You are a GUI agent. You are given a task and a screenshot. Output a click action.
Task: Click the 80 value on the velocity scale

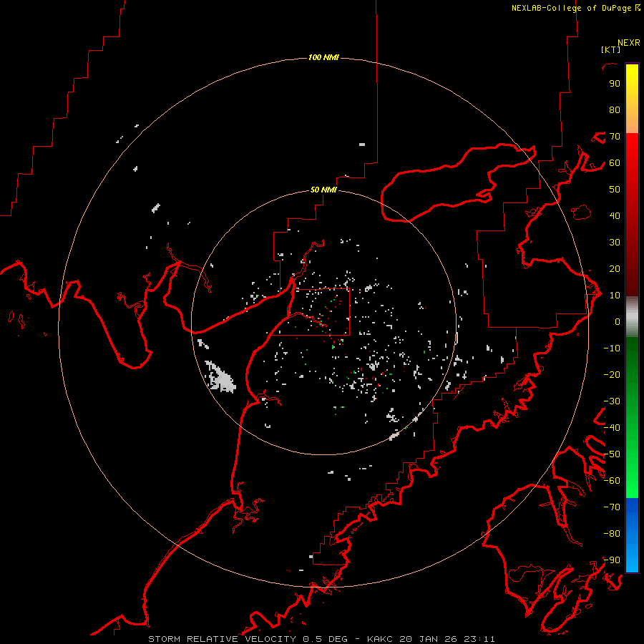tap(615, 110)
